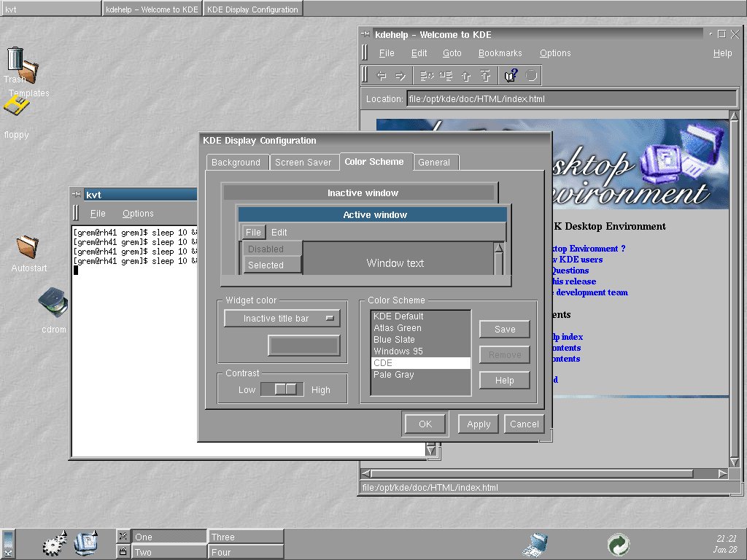The height and width of the screenshot is (560, 747).
Task: Open the kvt Options menu
Action: click(x=138, y=214)
